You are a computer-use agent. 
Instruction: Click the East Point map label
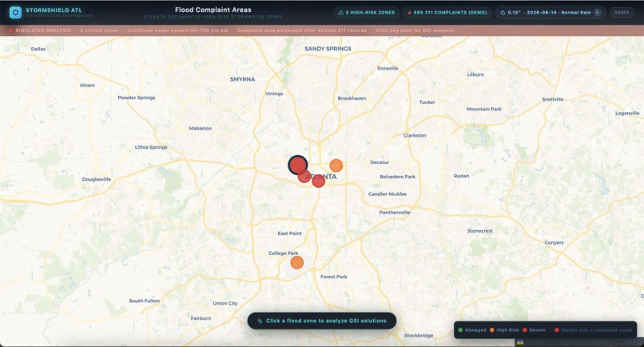[x=289, y=233]
